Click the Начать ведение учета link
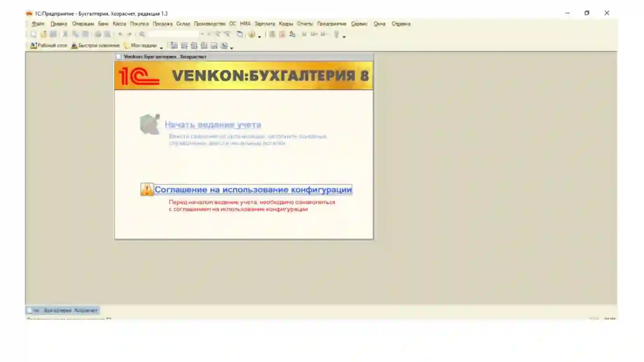Viewport: 644px width, 362px height. 213,124
